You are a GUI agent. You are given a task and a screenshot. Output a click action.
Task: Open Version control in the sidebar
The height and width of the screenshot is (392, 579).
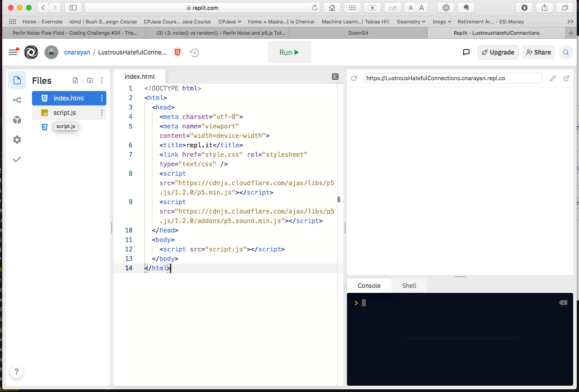click(17, 100)
